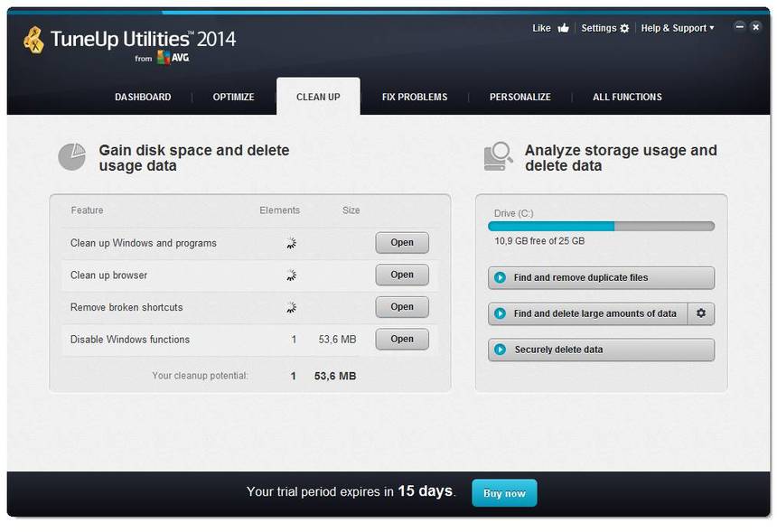
Task: Click 53,6 MB in Disable Windows functions row
Action: [337, 340]
